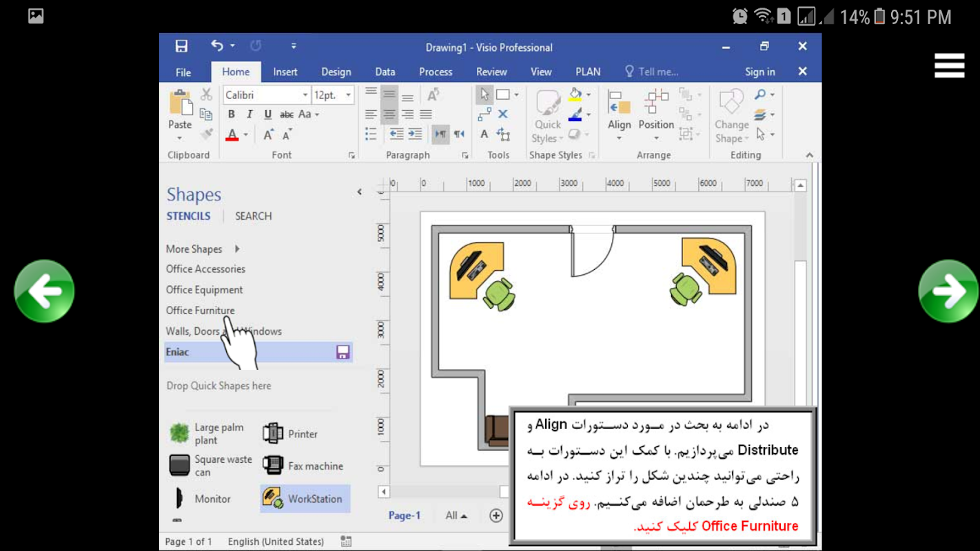Open the undo history dropdown arrow
The height and width of the screenshot is (551, 980).
click(232, 45)
